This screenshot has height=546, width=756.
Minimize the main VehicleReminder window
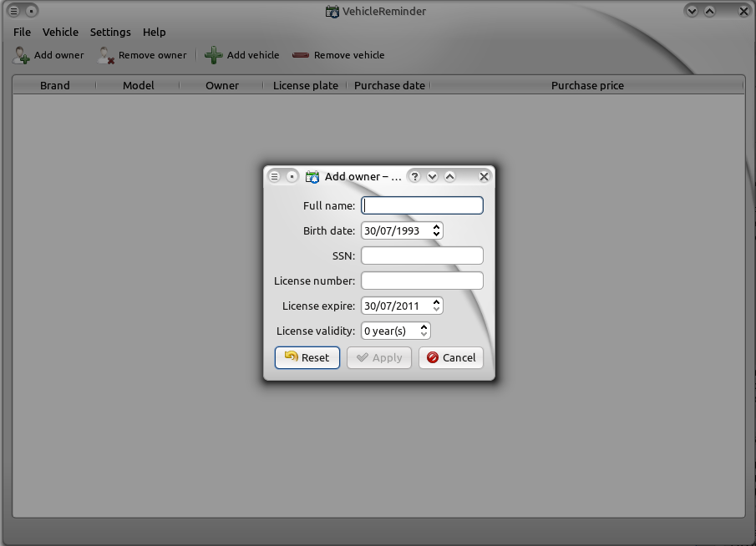pyautogui.click(x=692, y=11)
